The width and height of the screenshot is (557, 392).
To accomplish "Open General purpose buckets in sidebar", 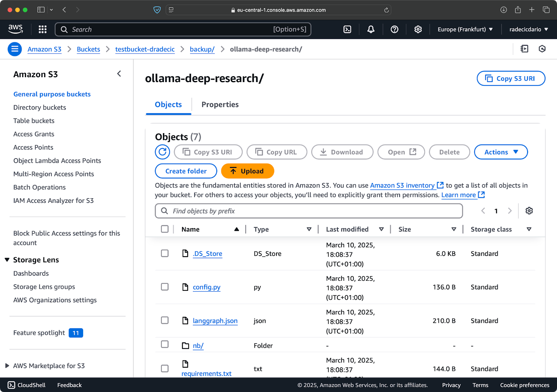I will tap(52, 94).
